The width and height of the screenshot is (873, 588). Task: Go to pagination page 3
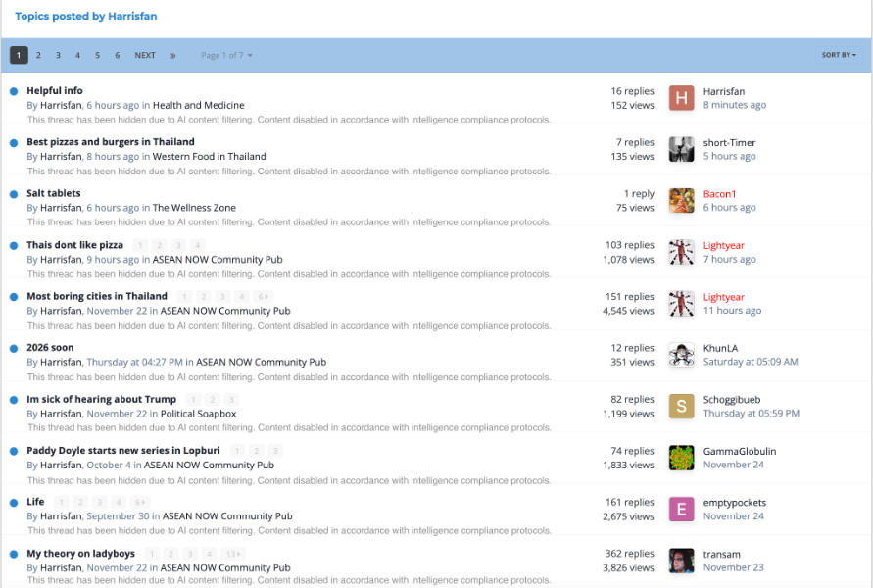(x=58, y=56)
